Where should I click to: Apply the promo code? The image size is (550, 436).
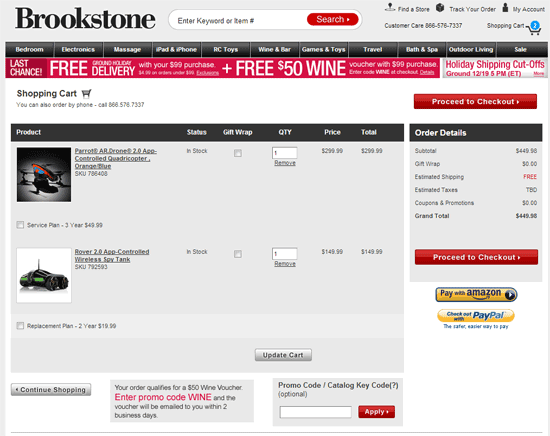[x=376, y=412]
